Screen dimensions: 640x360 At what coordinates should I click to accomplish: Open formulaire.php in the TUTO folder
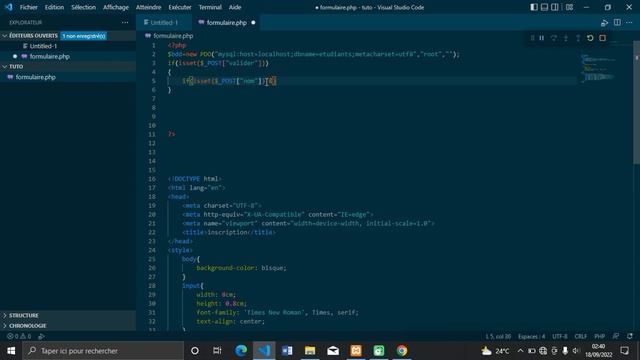pos(68,77)
